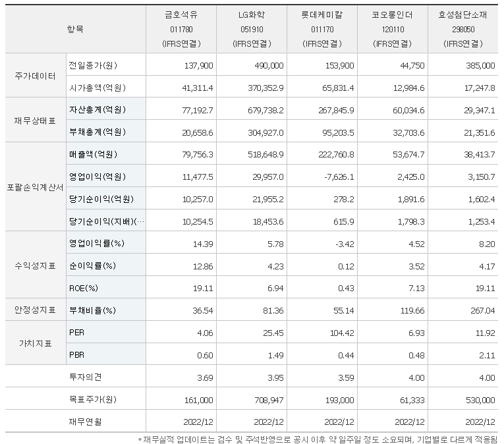
Task: Click the 효성첨단소재 company header
Action: [463, 29]
